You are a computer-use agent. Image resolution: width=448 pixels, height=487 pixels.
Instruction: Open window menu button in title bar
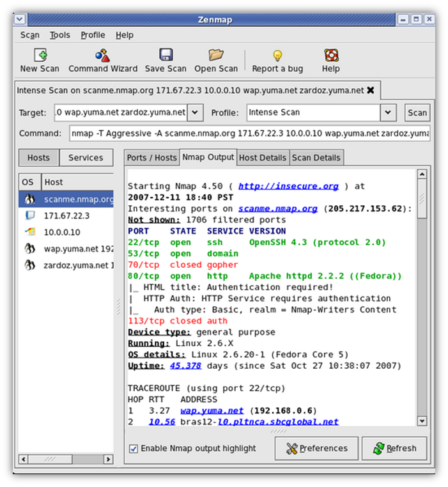20,20
